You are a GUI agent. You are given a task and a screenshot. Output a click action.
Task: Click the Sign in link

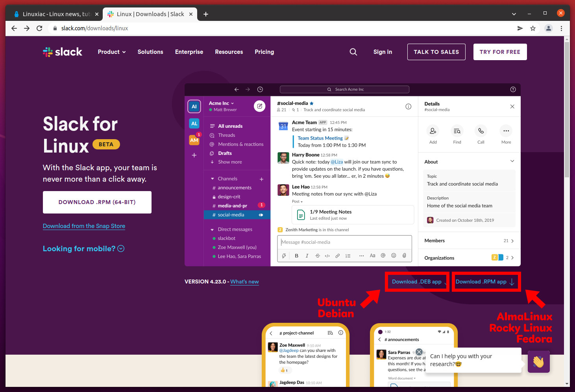pos(383,52)
